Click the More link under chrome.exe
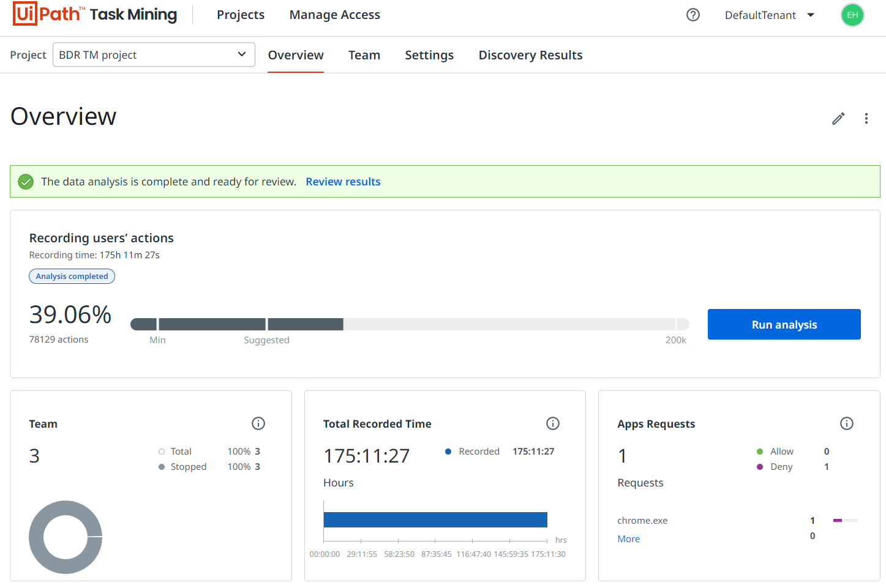Viewport: 886px width, 588px height. tap(628, 539)
